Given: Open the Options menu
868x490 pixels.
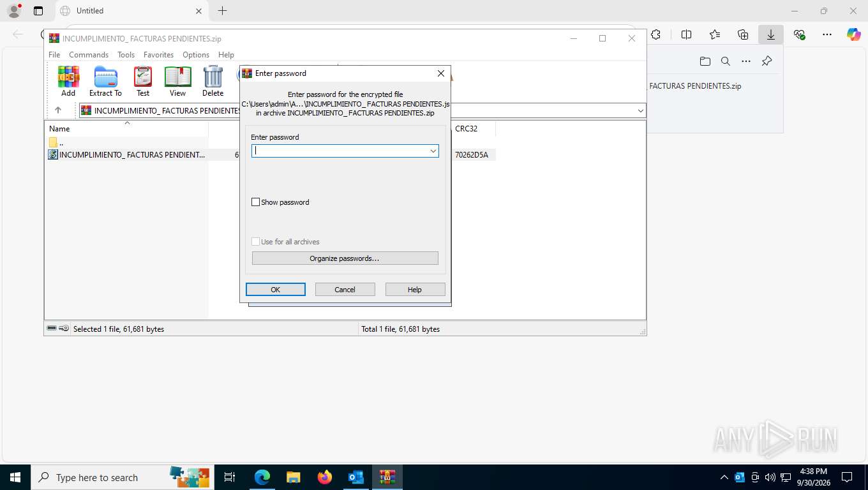Looking at the screenshot, I should 196,55.
